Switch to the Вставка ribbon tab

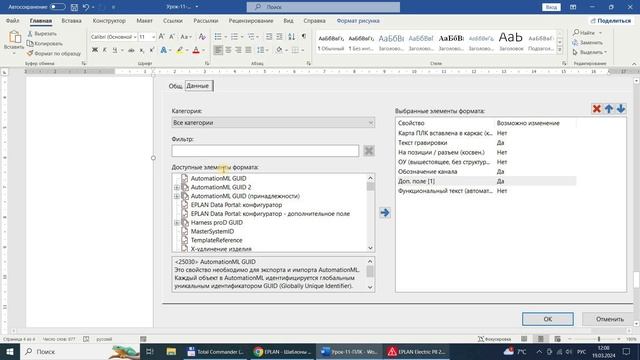tap(71, 21)
